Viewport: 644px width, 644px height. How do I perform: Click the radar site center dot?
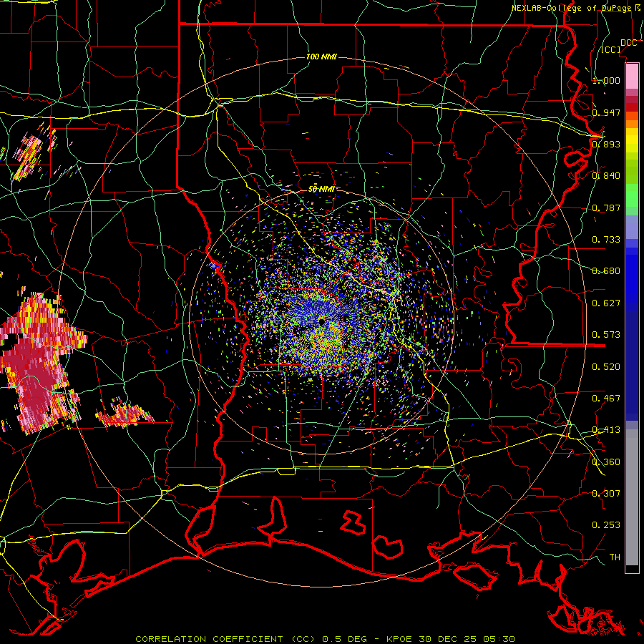[x=321, y=321]
